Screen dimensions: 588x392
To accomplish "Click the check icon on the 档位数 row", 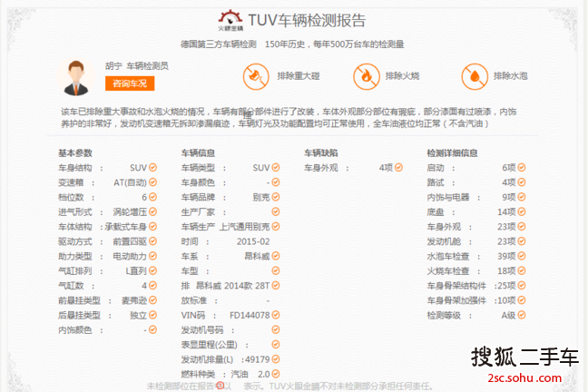I will pyautogui.click(x=152, y=197).
